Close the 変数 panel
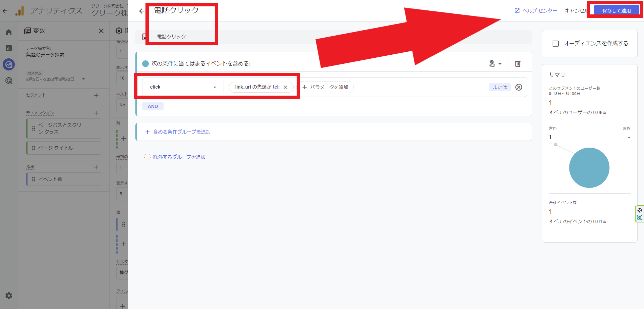The image size is (644, 309). coord(101,31)
